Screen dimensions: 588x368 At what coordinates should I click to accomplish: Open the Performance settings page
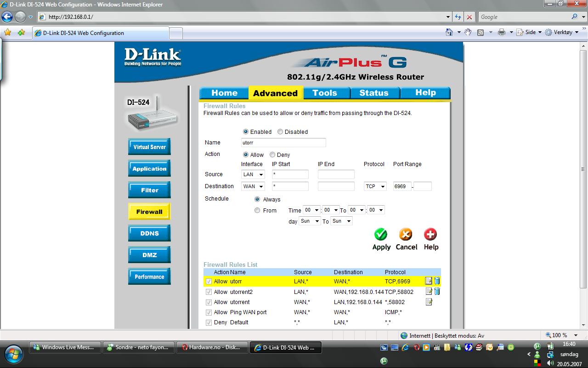click(149, 276)
